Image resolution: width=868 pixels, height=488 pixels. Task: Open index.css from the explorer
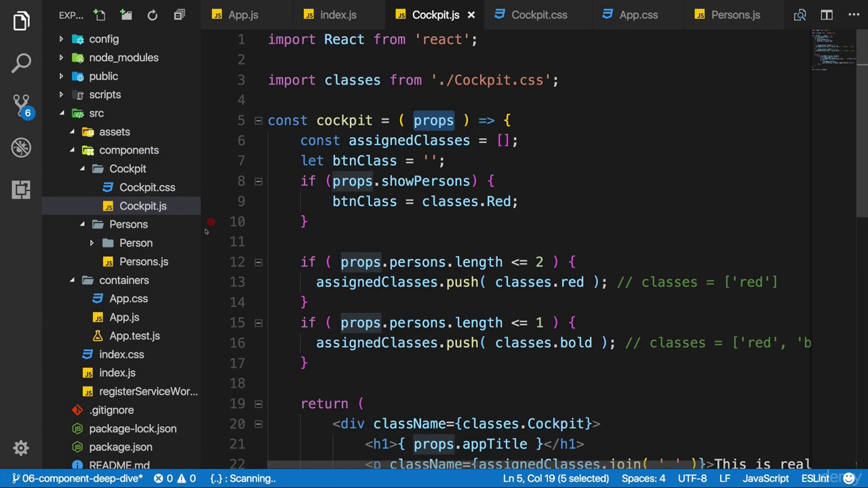(121, 354)
